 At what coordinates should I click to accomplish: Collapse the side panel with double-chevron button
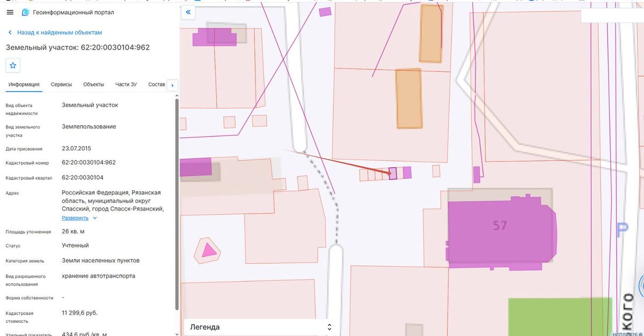coord(188,12)
